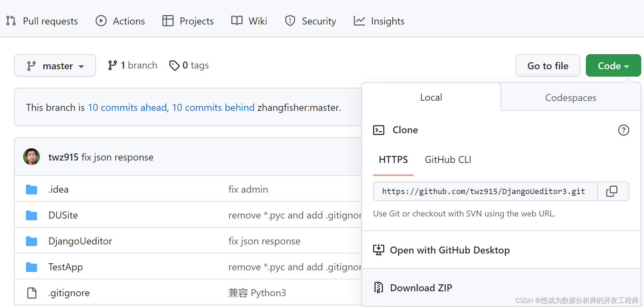Open the Projects tab
644x307 pixels.
pyautogui.click(x=188, y=21)
